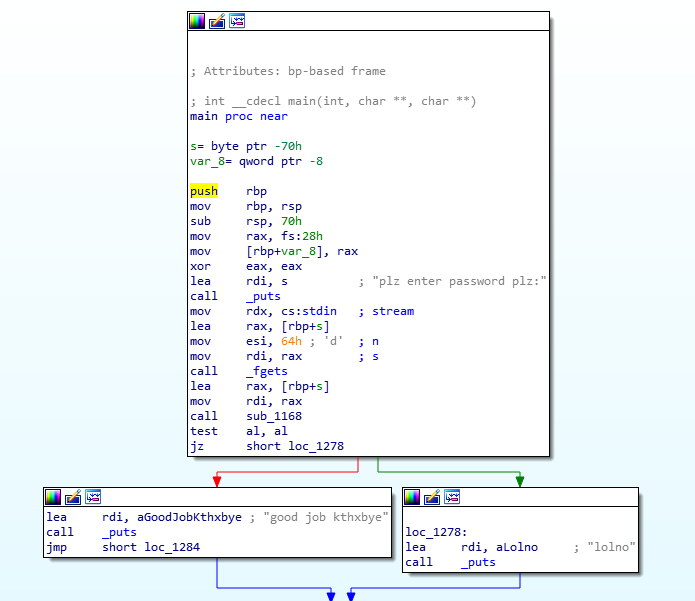695x601 pixels.
Task: Click short loc_1278 jump target in main
Action: pyautogui.click(x=295, y=446)
